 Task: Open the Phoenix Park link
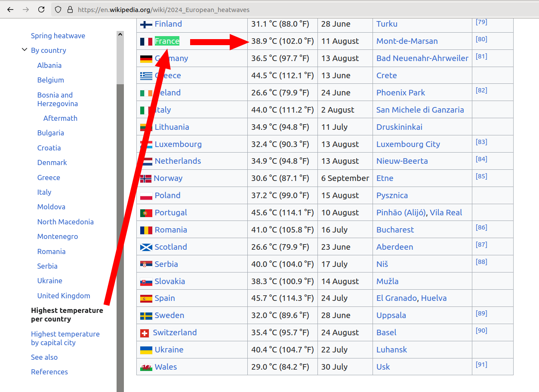tap(400, 93)
